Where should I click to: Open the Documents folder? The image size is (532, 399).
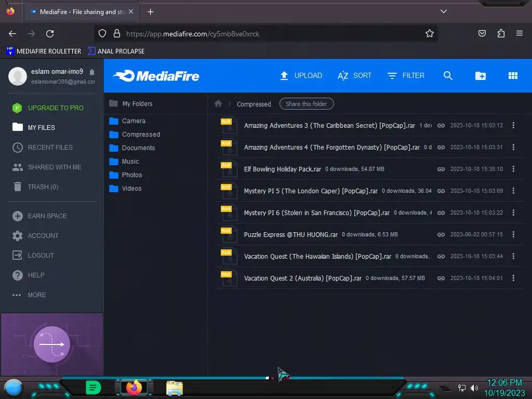[x=132, y=148]
